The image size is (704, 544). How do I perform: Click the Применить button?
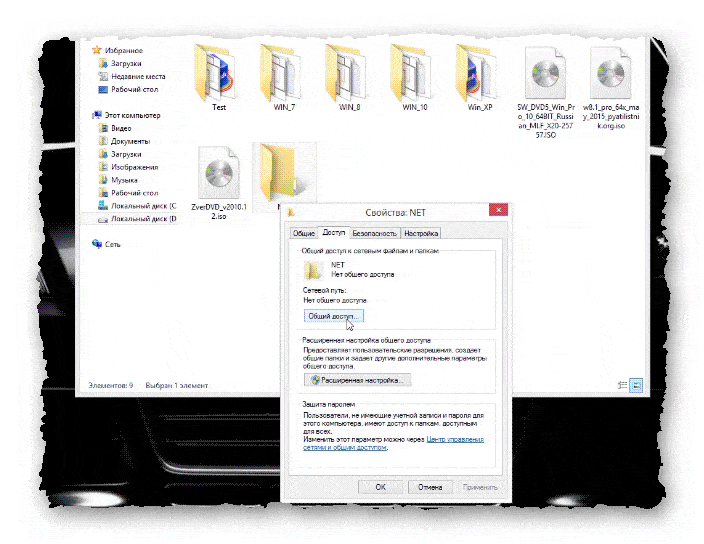(x=480, y=487)
